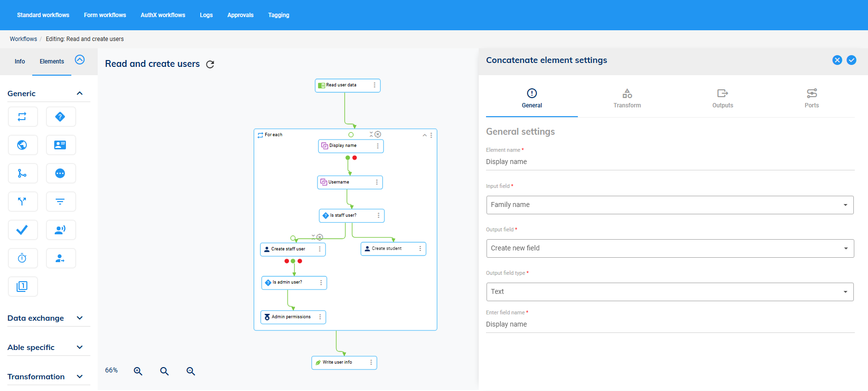
Task: Go to Workflows breadcrumb link
Action: [23, 39]
